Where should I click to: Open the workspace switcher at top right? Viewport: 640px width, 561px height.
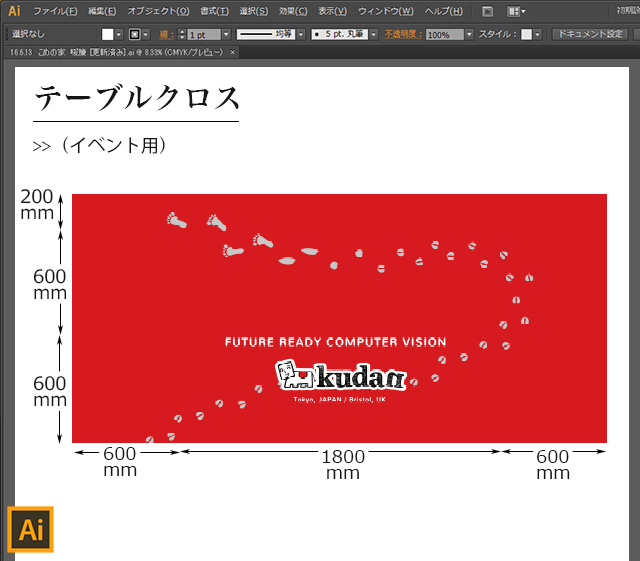pos(629,11)
